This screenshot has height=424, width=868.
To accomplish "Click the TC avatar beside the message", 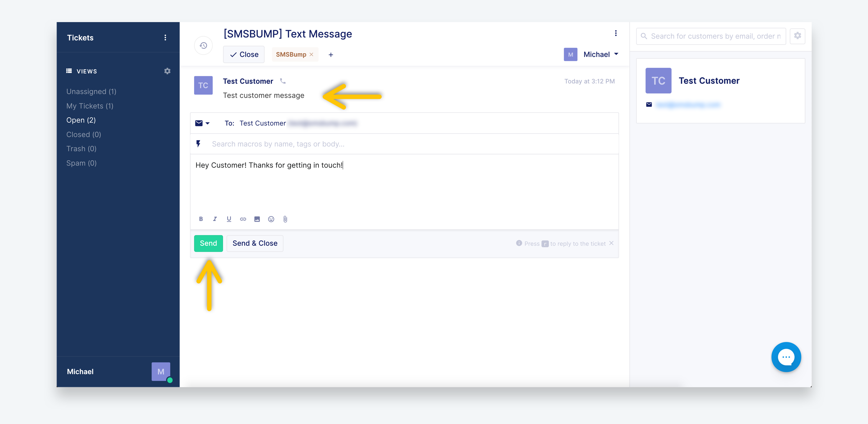I will [203, 85].
